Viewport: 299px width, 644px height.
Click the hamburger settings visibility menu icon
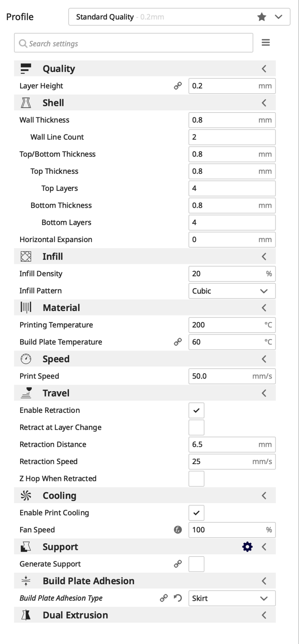pyautogui.click(x=266, y=42)
